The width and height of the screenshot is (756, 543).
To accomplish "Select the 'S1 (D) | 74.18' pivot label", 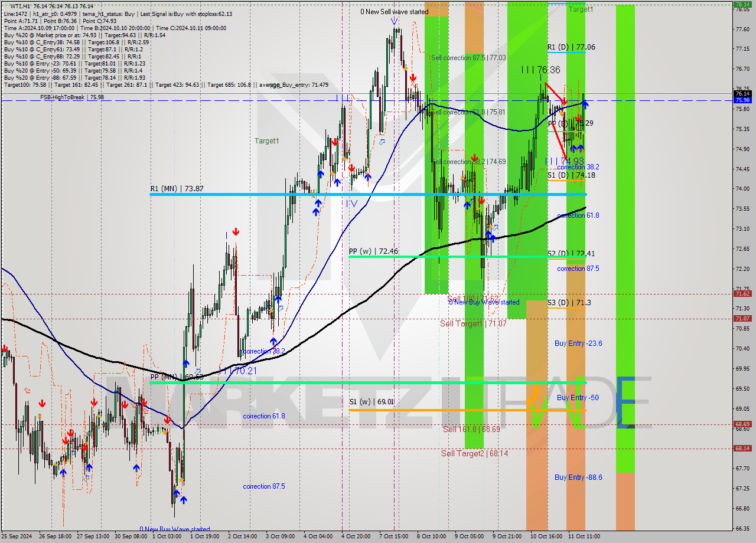I will (571, 175).
